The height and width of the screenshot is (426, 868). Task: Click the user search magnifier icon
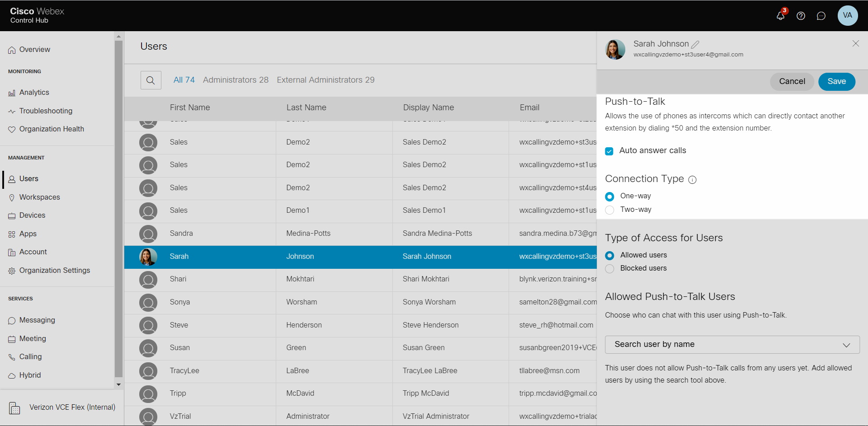(151, 80)
